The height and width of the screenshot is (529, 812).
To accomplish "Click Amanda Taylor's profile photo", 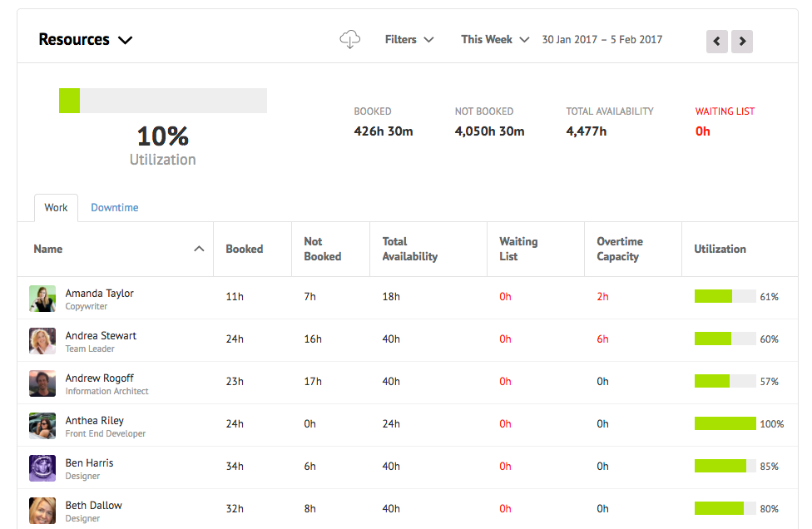I will pyautogui.click(x=42, y=299).
